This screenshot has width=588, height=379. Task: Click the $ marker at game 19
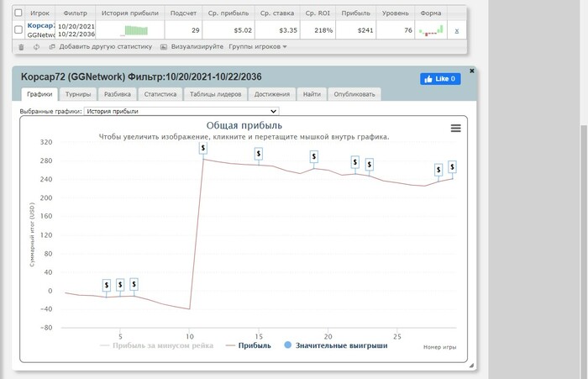[x=314, y=156]
